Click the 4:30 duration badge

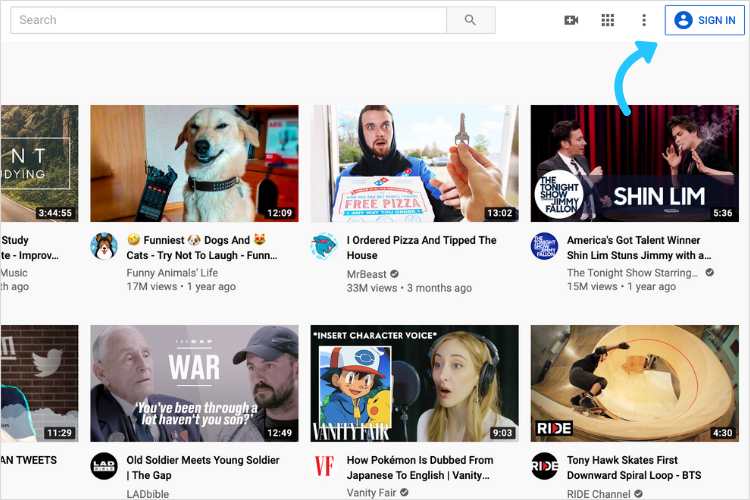(723, 433)
